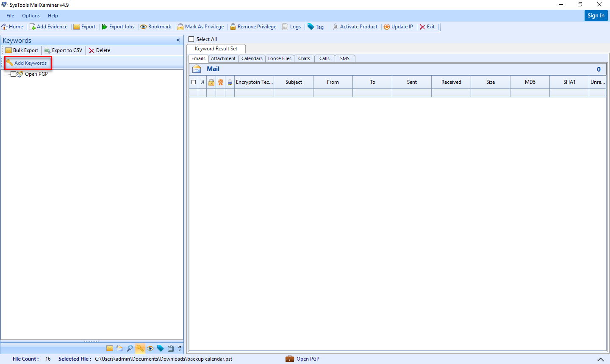Open the magnifier search view icon

pos(130,348)
